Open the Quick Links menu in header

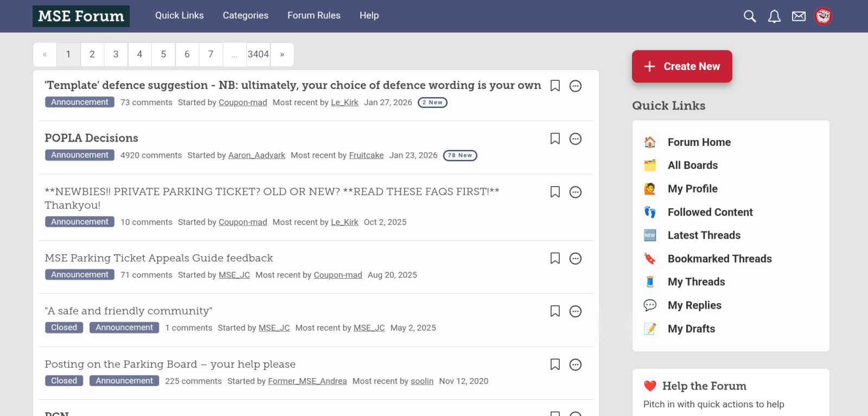[x=179, y=15]
